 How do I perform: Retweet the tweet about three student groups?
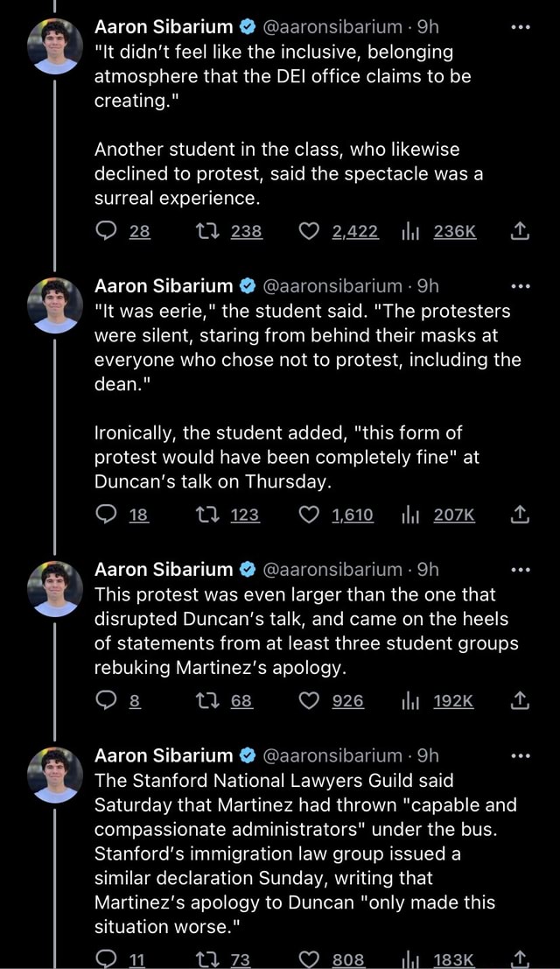(x=210, y=700)
